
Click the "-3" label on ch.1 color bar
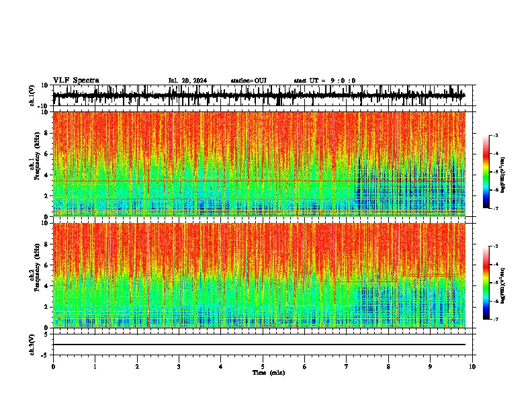click(x=496, y=136)
